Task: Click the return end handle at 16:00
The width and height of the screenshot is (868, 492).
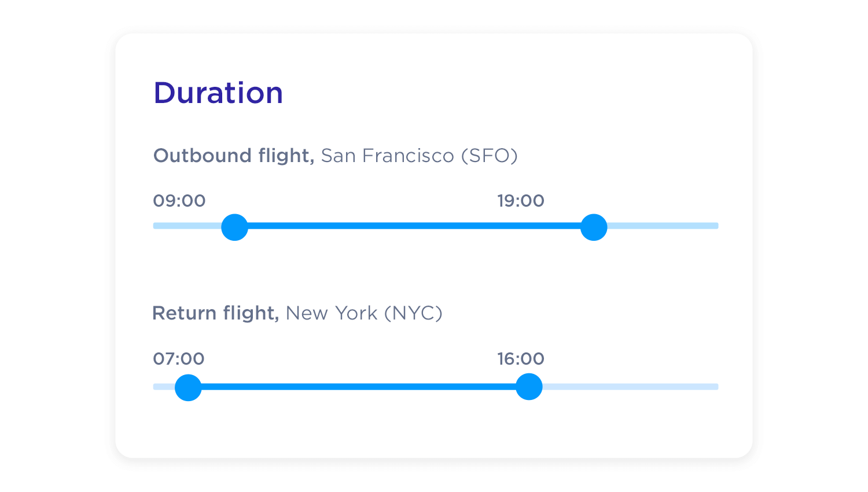Action: [x=529, y=387]
